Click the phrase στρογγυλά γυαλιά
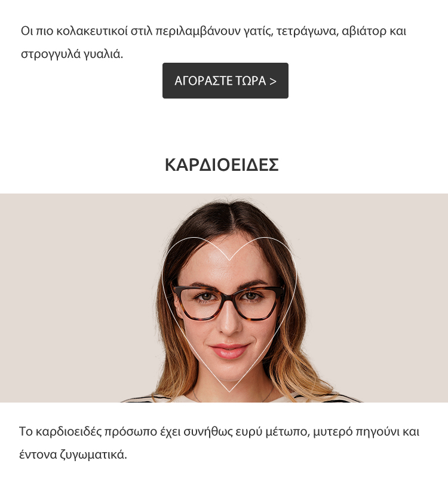448x482 pixels. pos(72,54)
